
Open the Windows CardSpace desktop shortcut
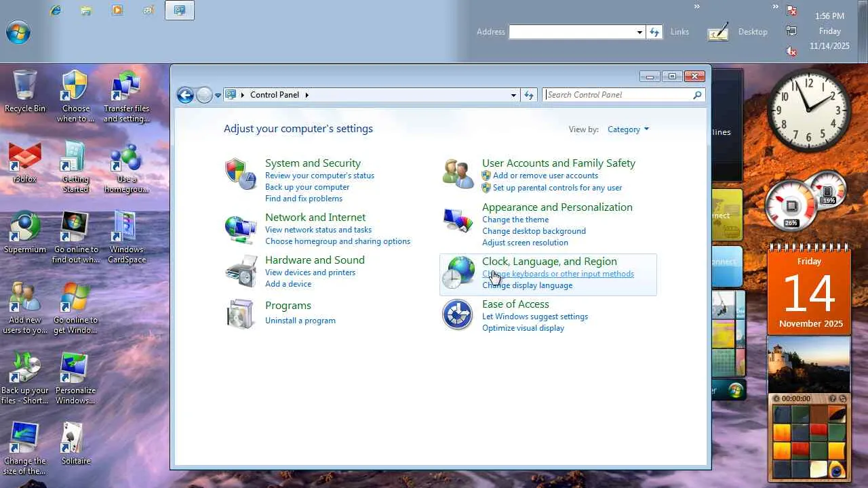tap(127, 237)
